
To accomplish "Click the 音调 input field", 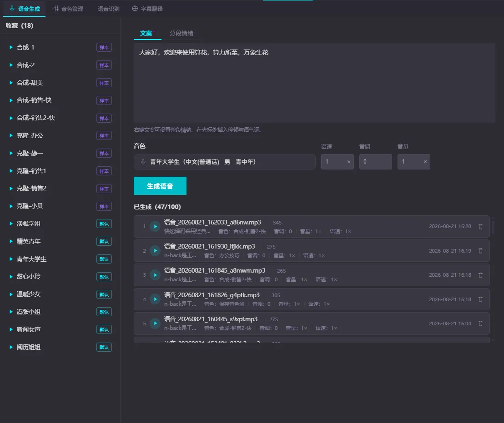I will tap(375, 162).
